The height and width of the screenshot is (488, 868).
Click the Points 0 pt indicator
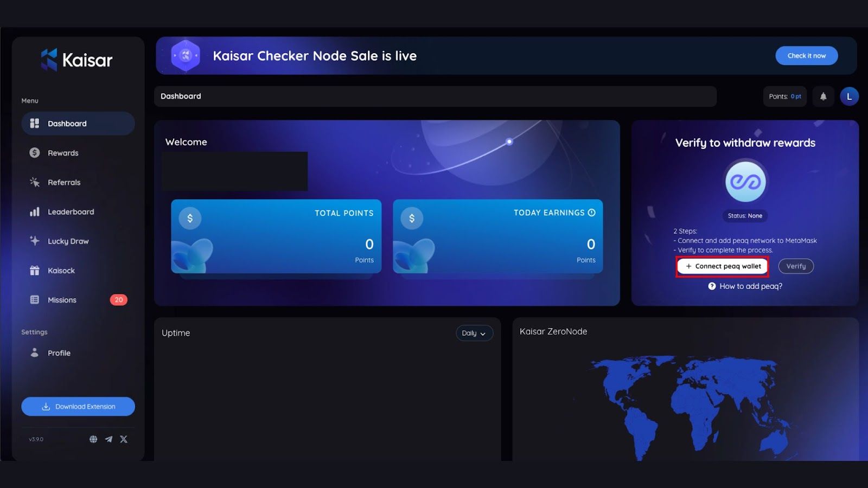785,97
